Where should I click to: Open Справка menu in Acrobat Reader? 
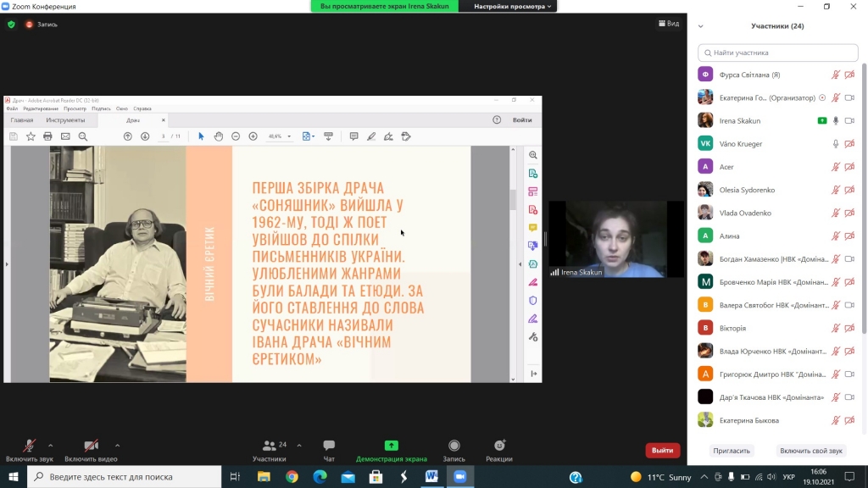pos(142,109)
